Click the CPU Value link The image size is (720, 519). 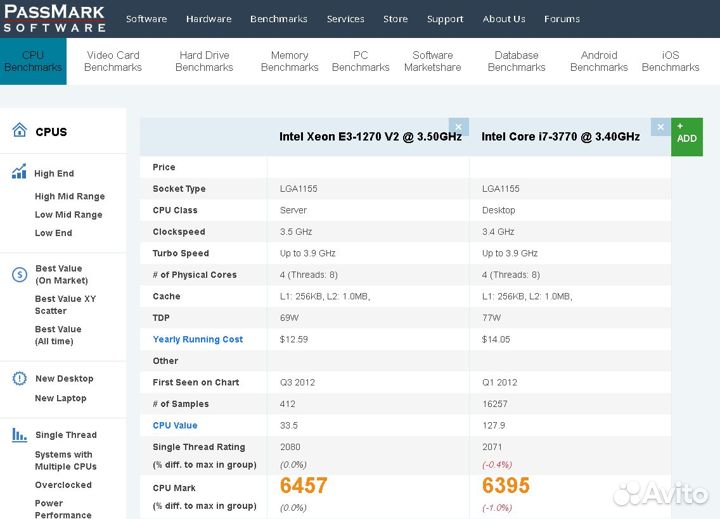pyautogui.click(x=175, y=425)
